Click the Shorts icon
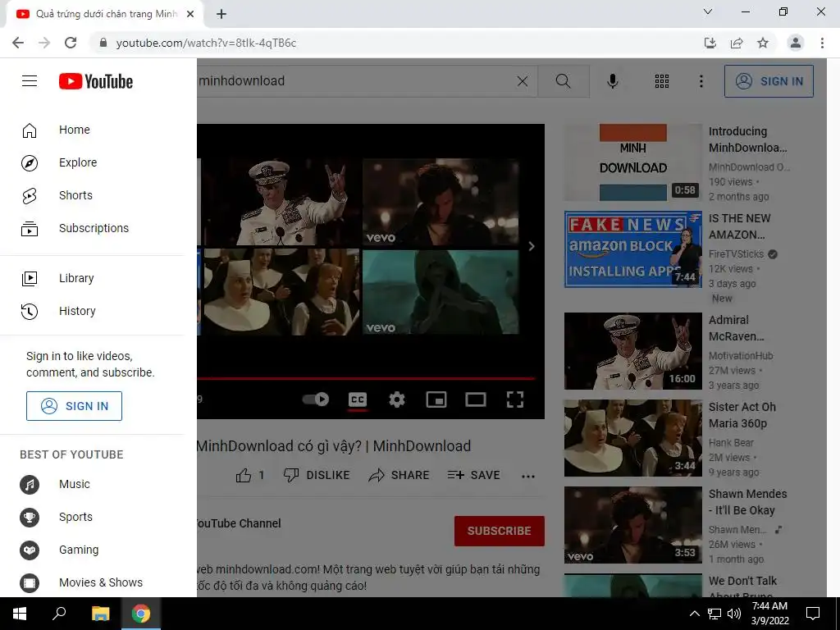840x630 pixels. pos(30,196)
